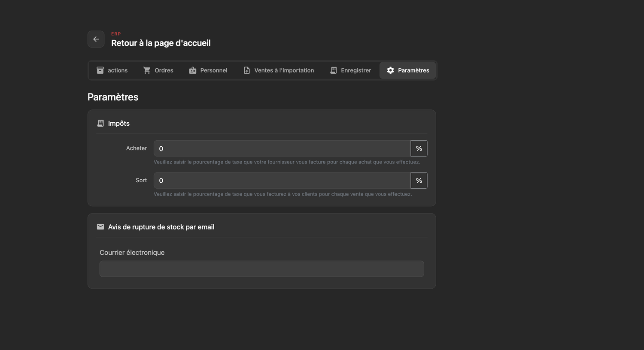
Task: Click the gear icon in Paramètres tab
Action: point(390,70)
